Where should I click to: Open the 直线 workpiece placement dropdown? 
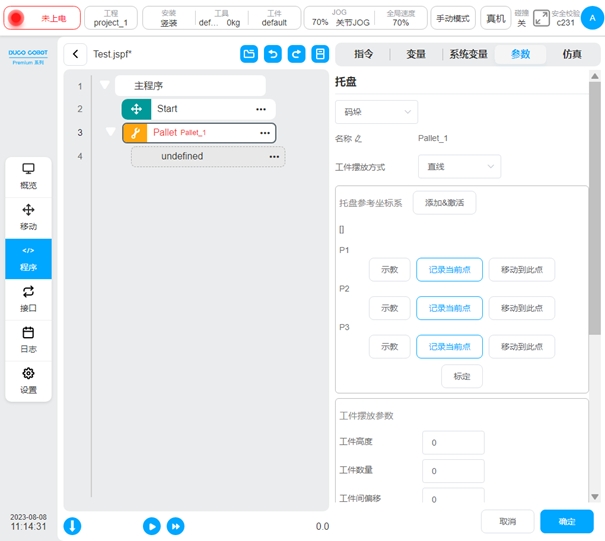coord(458,166)
